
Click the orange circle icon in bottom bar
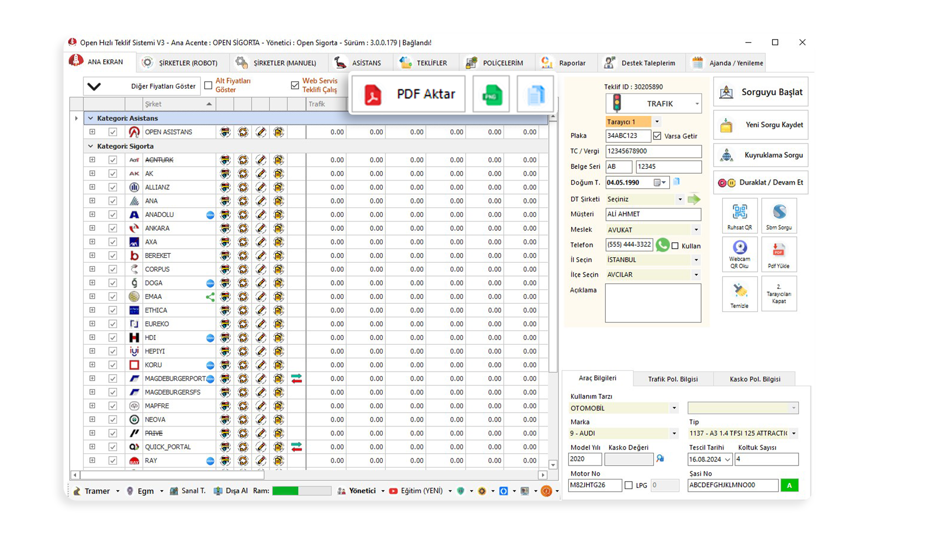click(x=546, y=491)
